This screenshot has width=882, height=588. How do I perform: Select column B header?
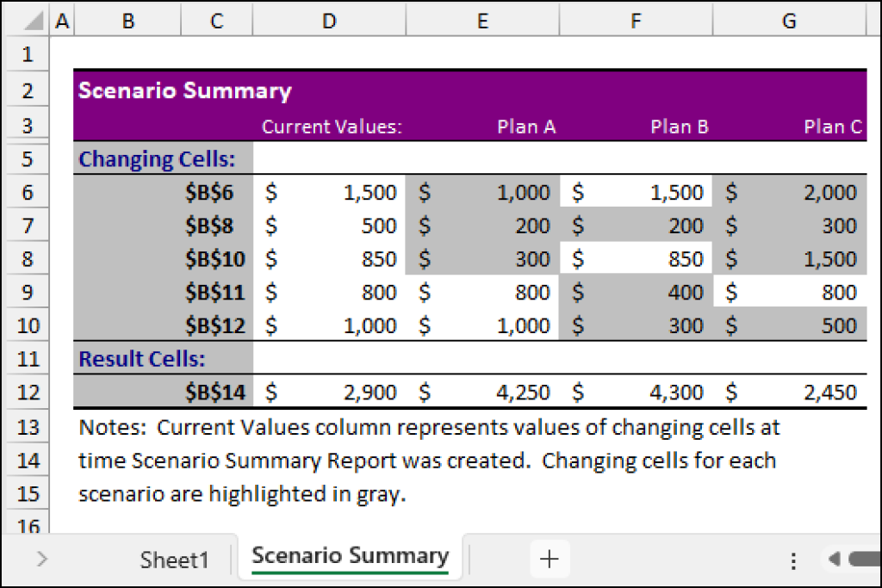128,21
